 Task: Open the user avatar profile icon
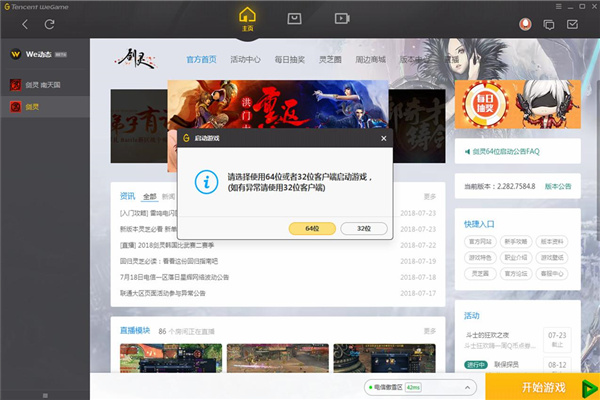click(525, 23)
